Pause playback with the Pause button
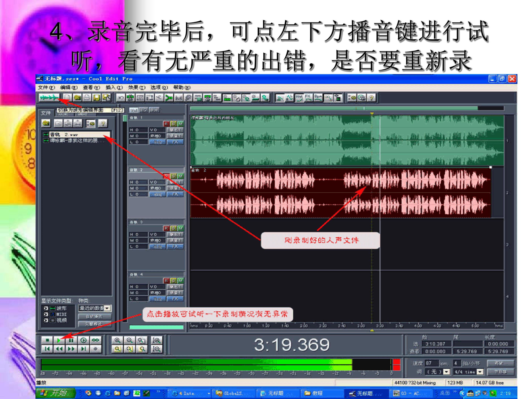Image resolution: width=532 pixels, height=399 pixels. (x=71, y=340)
